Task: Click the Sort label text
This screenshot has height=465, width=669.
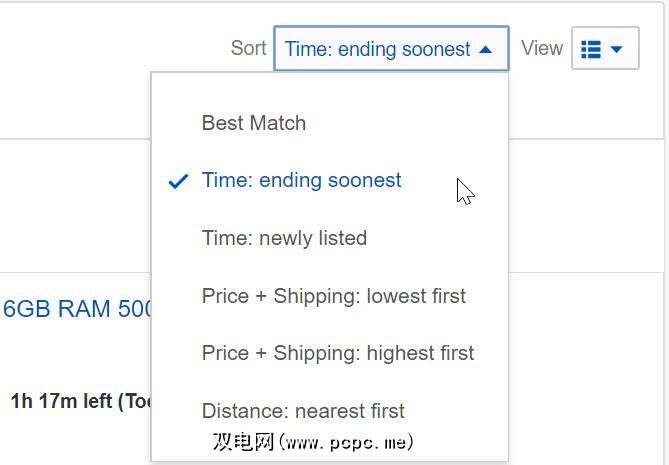Action: [248, 48]
